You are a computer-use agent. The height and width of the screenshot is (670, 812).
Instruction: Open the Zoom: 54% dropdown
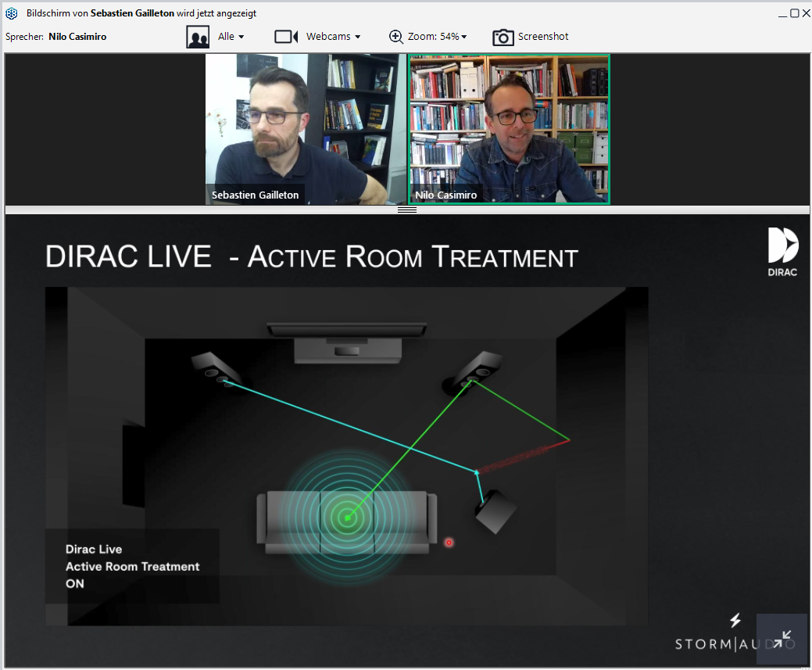coord(438,37)
